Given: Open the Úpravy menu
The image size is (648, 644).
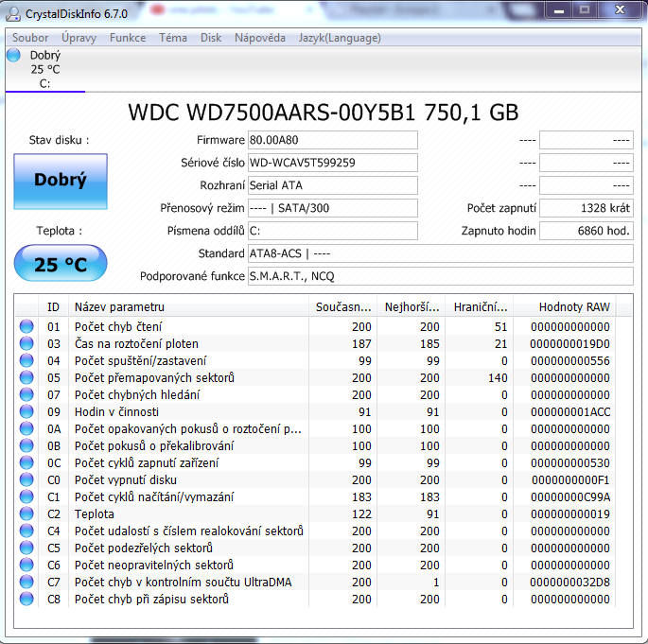Looking at the screenshot, I should tap(79, 38).
